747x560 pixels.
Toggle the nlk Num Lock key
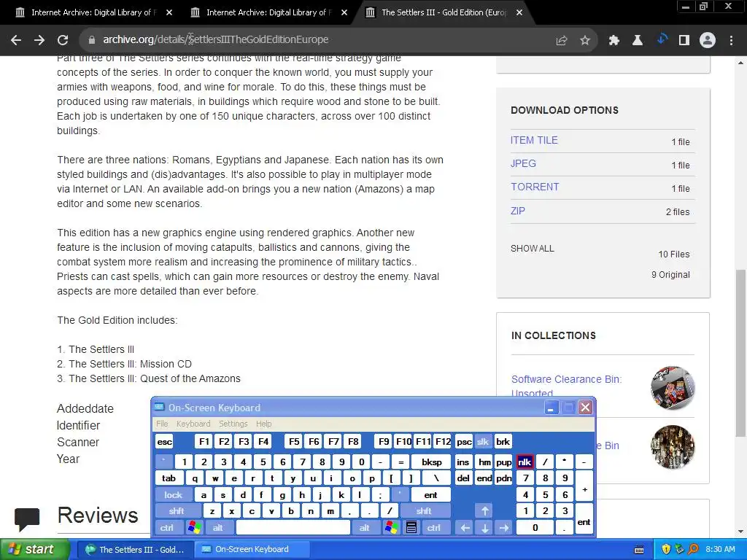click(x=525, y=462)
